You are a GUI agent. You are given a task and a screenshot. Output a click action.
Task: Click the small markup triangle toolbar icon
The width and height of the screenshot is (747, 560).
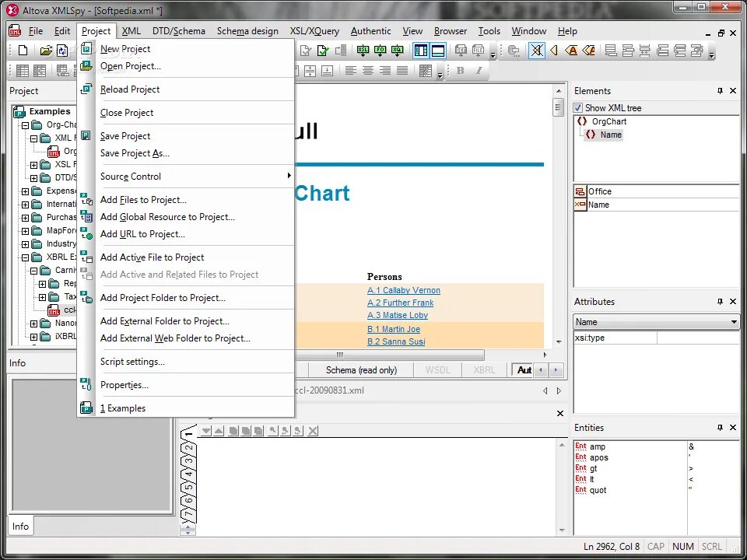(553, 50)
